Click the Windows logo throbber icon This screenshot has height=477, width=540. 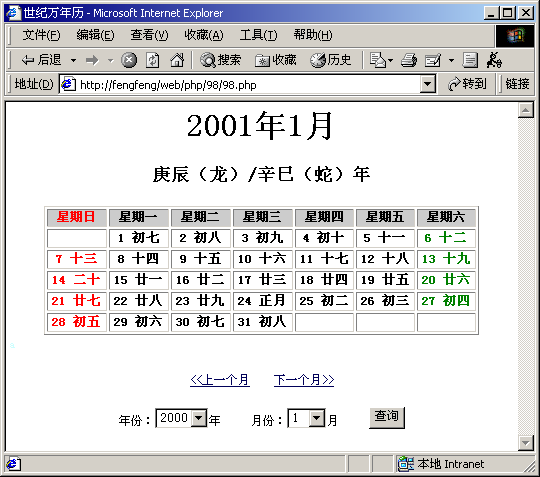point(515,36)
